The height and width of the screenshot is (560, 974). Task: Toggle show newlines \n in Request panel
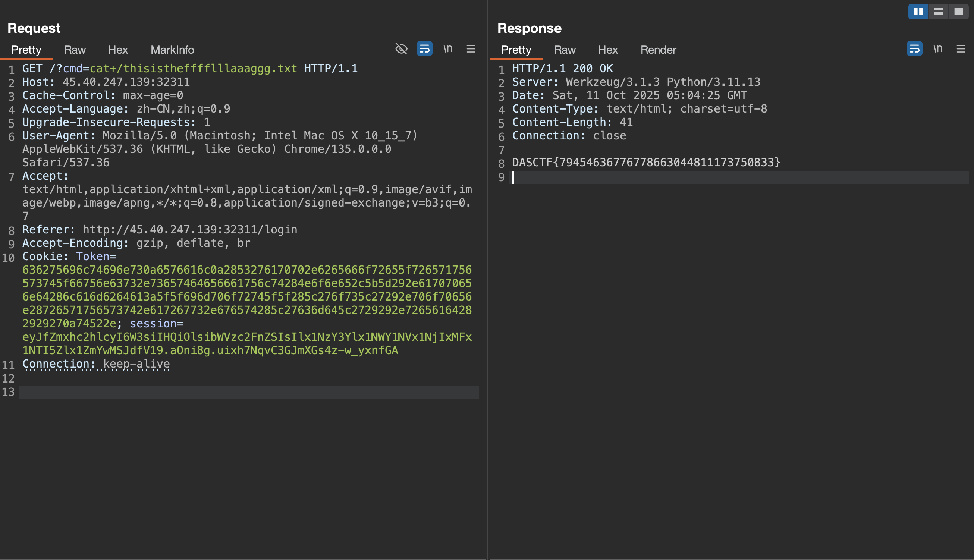[x=448, y=49]
